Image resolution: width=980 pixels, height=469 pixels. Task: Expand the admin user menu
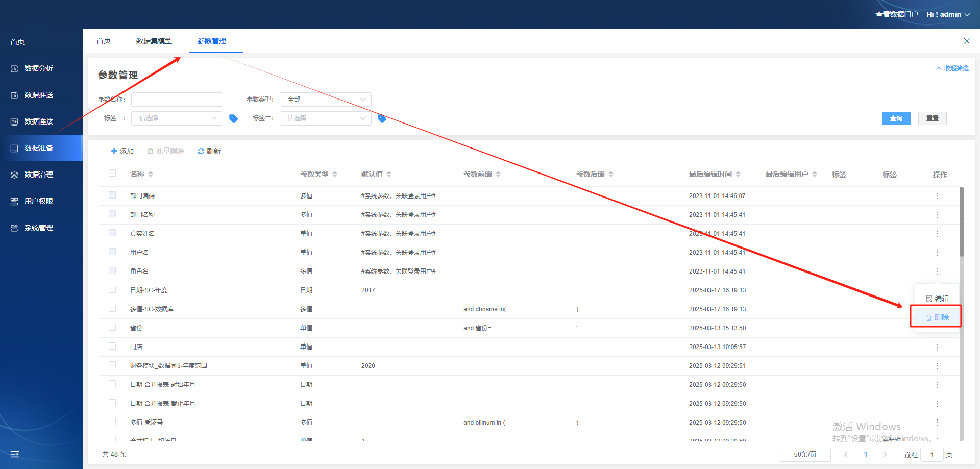pos(948,14)
